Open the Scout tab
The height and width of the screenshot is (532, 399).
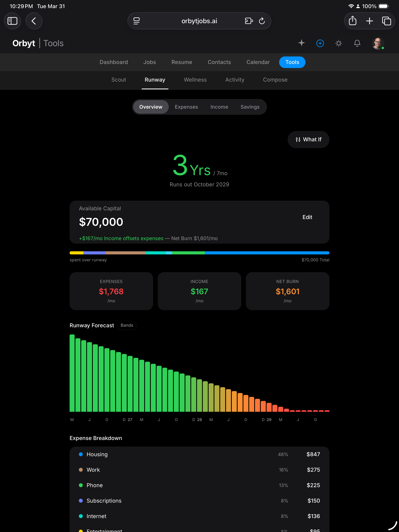coord(119,80)
